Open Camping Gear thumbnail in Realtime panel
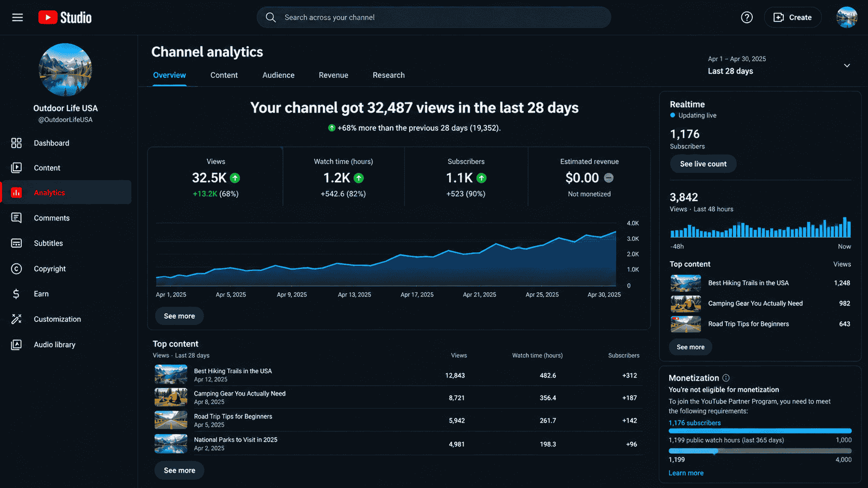 point(685,303)
